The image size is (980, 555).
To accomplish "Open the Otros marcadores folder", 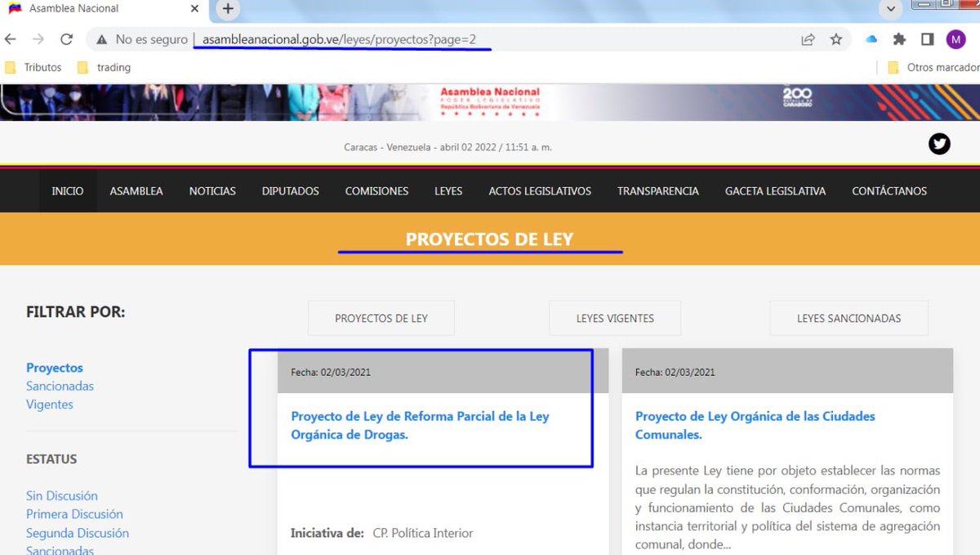I will point(933,68).
